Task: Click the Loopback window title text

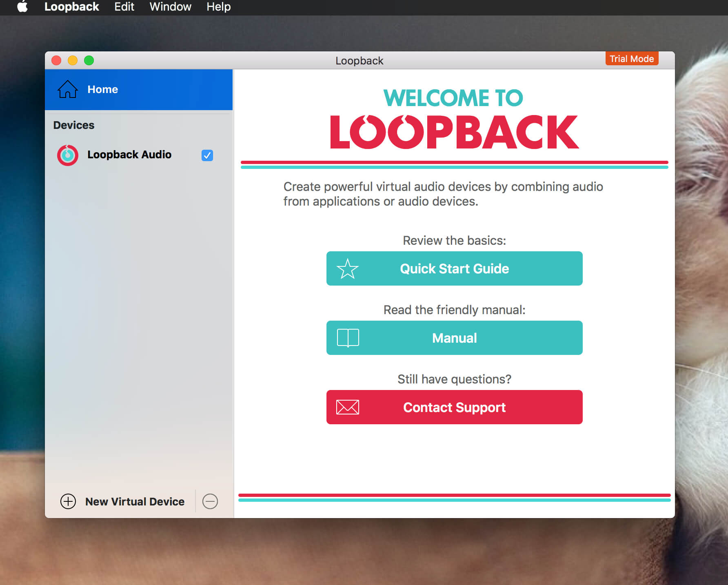Action: coord(359,61)
